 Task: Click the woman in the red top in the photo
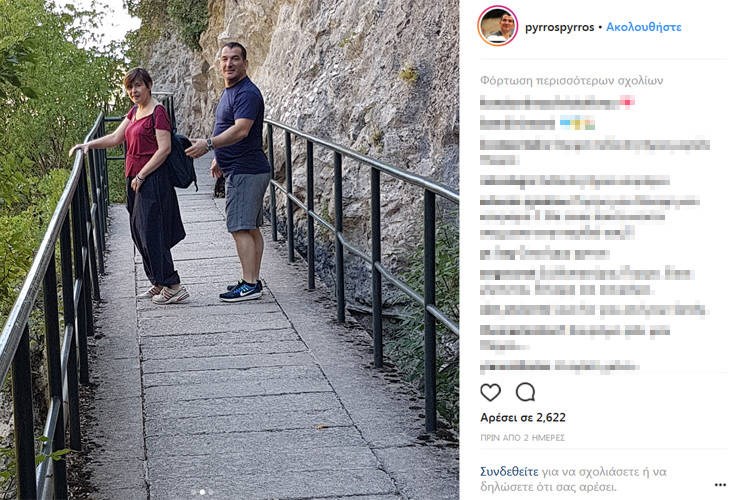145,185
